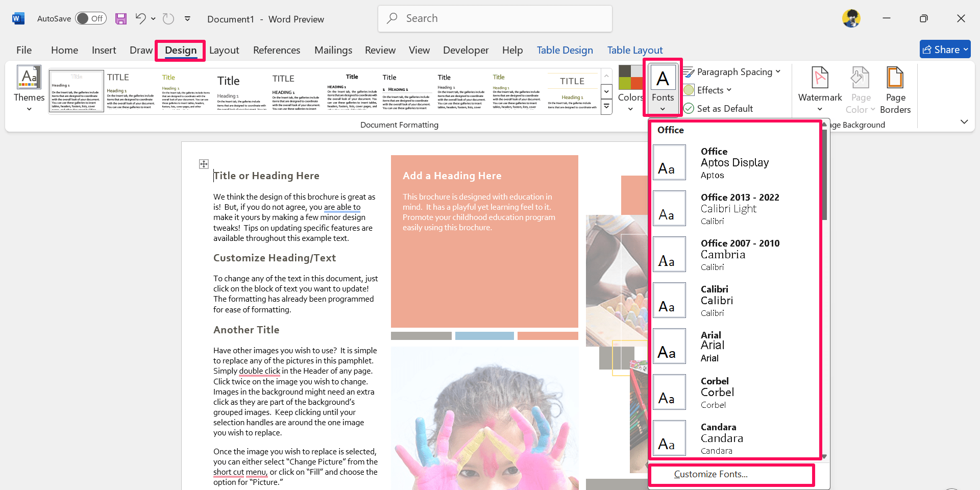Screen dimensions: 980x490
Task: Open the Draw tab
Action: tap(141, 50)
